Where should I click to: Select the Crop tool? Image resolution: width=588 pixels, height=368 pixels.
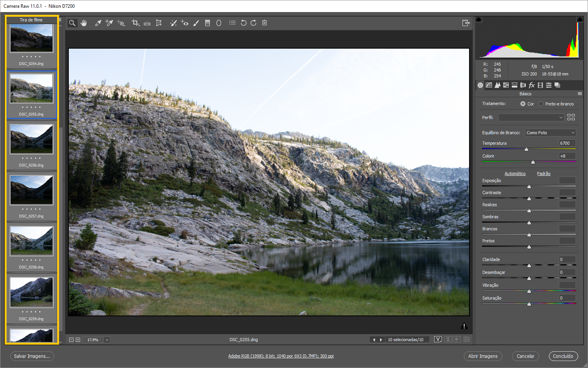click(x=135, y=23)
